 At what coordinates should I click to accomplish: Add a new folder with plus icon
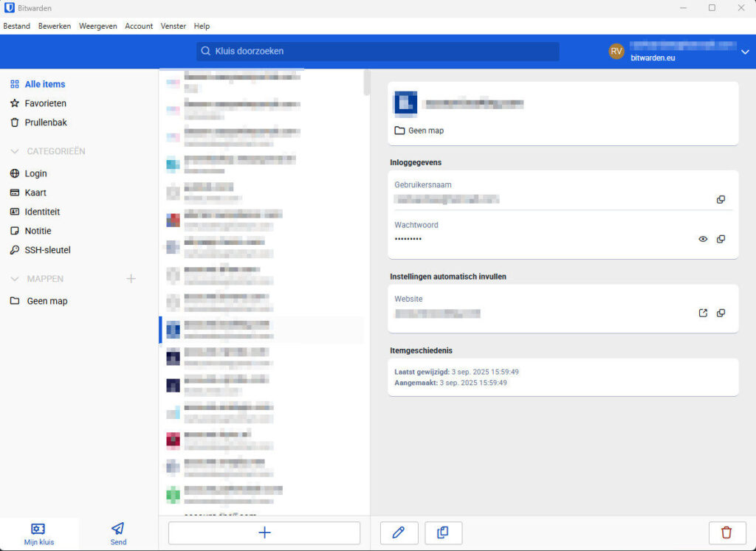click(131, 279)
